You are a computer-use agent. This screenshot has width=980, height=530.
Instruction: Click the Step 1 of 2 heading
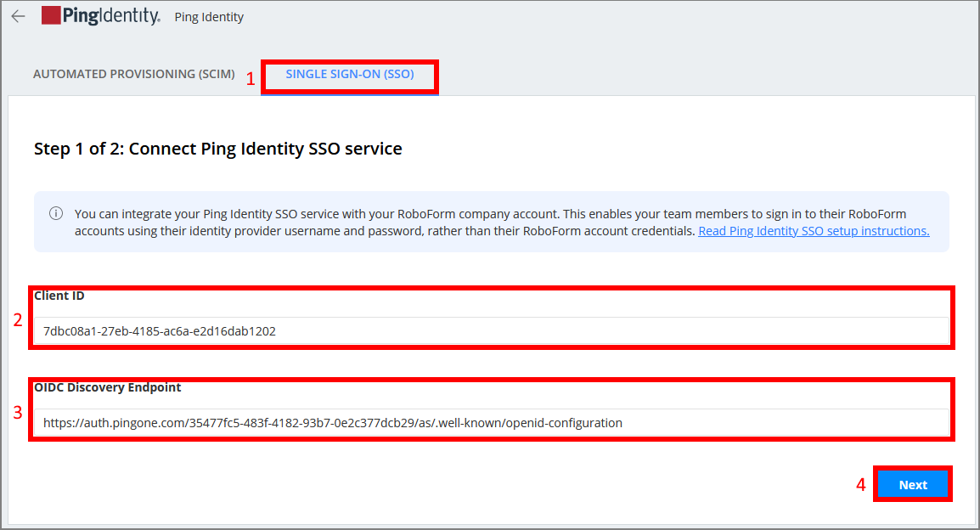coord(217,149)
